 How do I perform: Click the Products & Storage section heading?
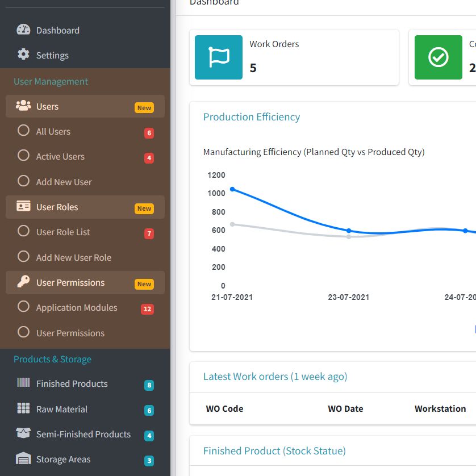point(52,359)
